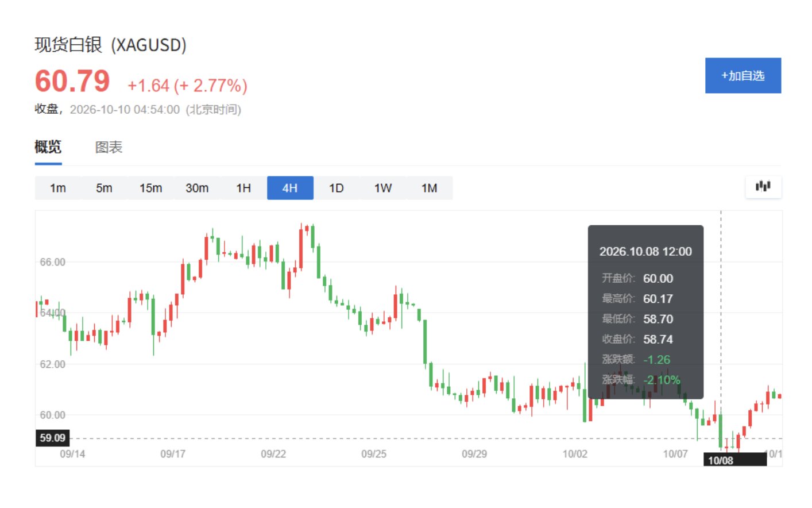
Task: Click the 09/25 date axis label
Action: pyautogui.click(x=374, y=454)
